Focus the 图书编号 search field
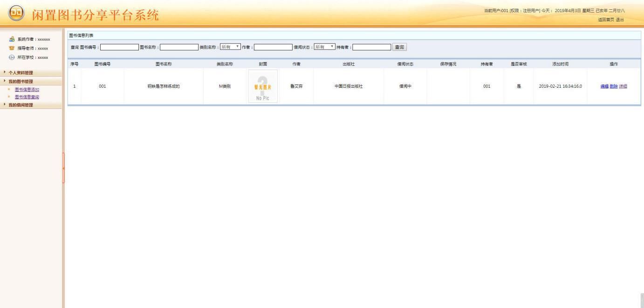 pyautogui.click(x=120, y=47)
